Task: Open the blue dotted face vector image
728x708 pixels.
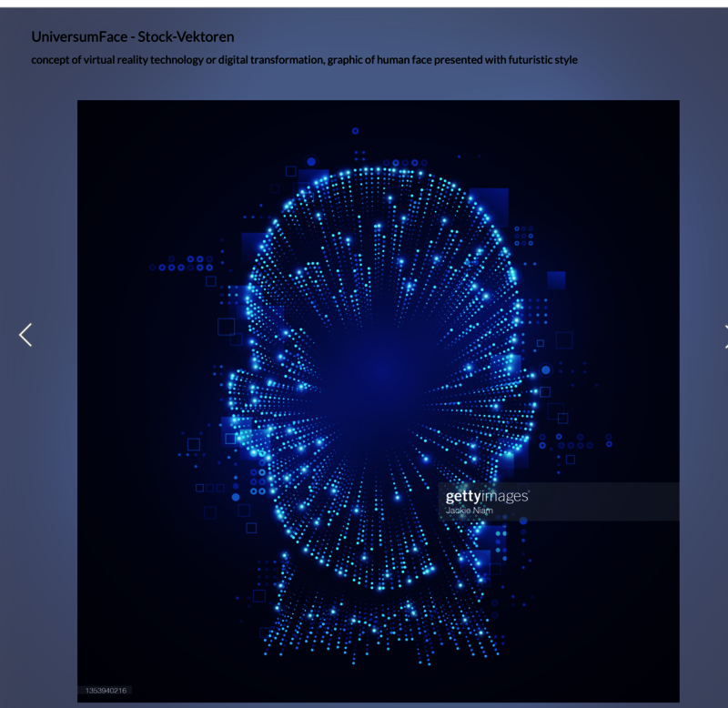Action: pyautogui.click(x=378, y=400)
